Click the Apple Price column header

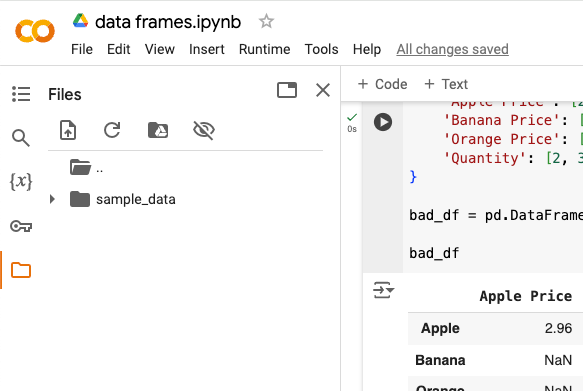click(x=526, y=296)
